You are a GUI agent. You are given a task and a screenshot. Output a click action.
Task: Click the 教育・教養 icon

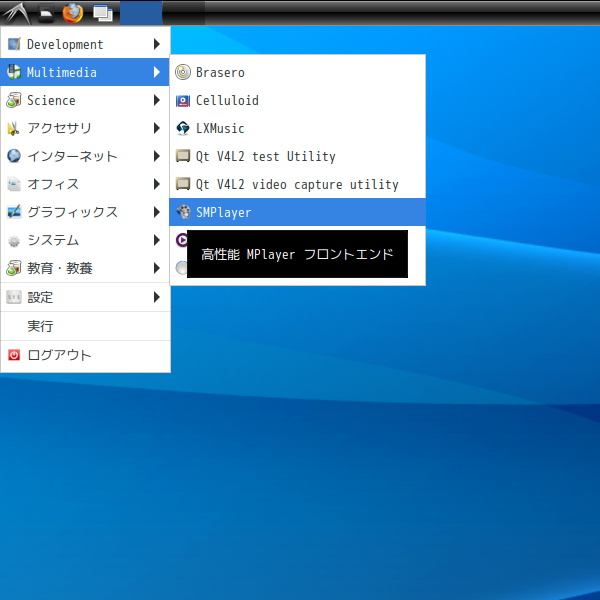[x=14, y=268]
